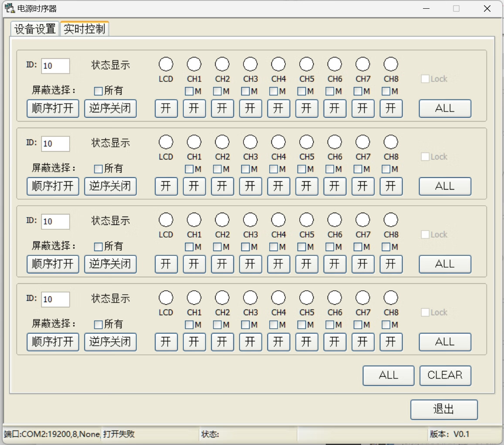Viewport: 504px width, 445px height.
Task: Click LCD status indicator in third device group
Action: pyautogui.click(x=166, y=220)
